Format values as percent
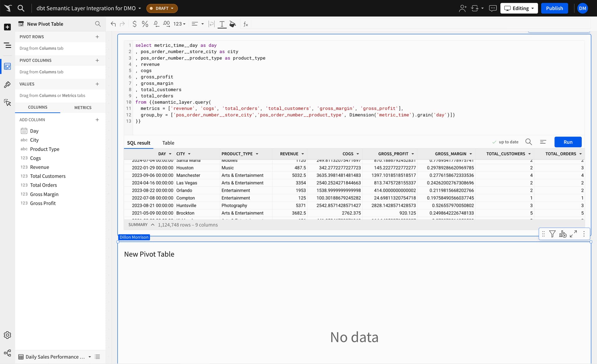The width and height of the screenshot is (597, 364). point(145,24)
